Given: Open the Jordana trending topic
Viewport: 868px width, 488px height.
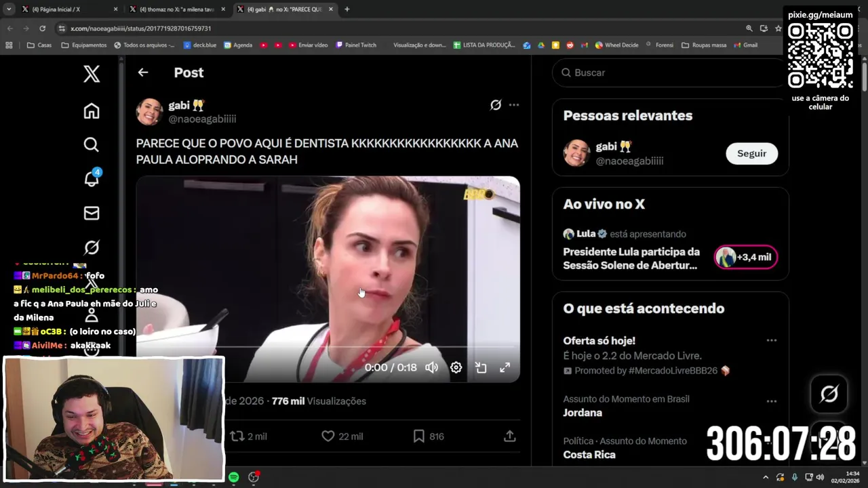Looking at the screenshot, I should (583, 413).
